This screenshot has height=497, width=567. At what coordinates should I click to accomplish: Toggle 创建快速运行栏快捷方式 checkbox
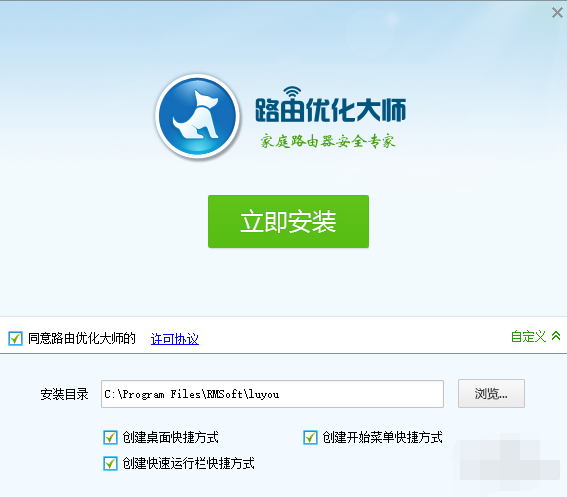[110, 463]
